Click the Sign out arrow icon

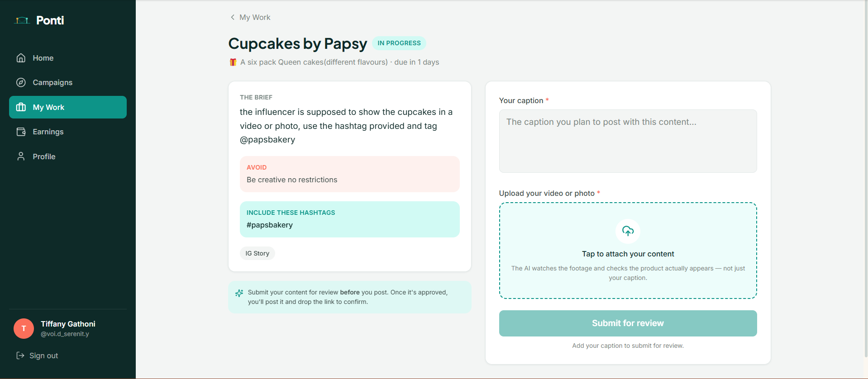click(x=20, y=355)
